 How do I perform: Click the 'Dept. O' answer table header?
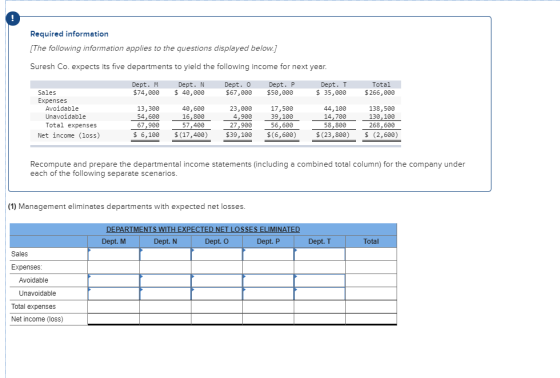tap(217, 242)
